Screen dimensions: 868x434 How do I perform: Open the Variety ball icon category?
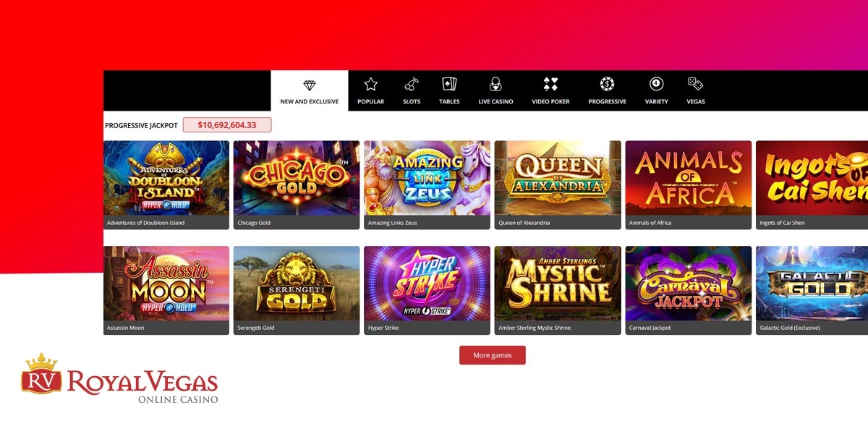tap(656, 84)
